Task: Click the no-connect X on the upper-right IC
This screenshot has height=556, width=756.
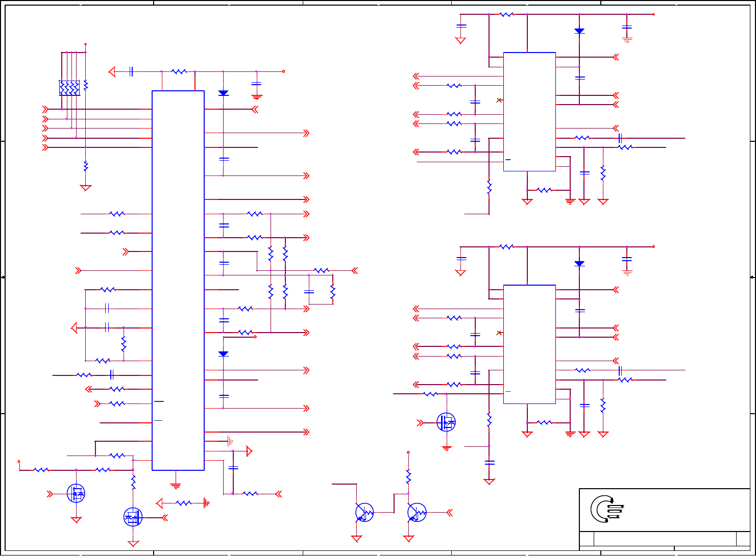Action: point(499,100)
